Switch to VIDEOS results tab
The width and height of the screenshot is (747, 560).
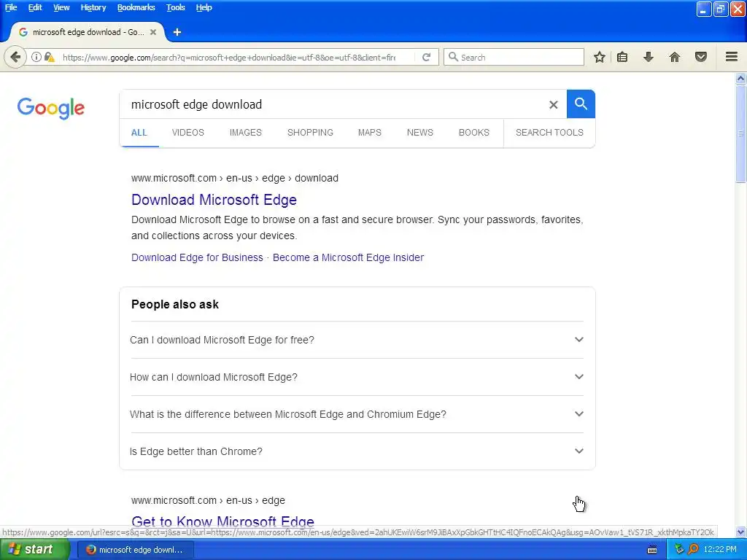tap(187, 133)
